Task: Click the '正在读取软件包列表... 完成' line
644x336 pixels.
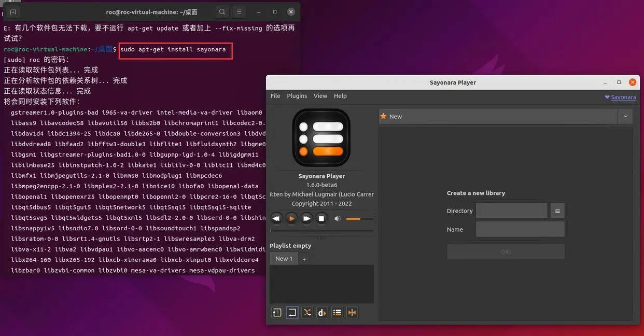Action: (x=51, y=70)
